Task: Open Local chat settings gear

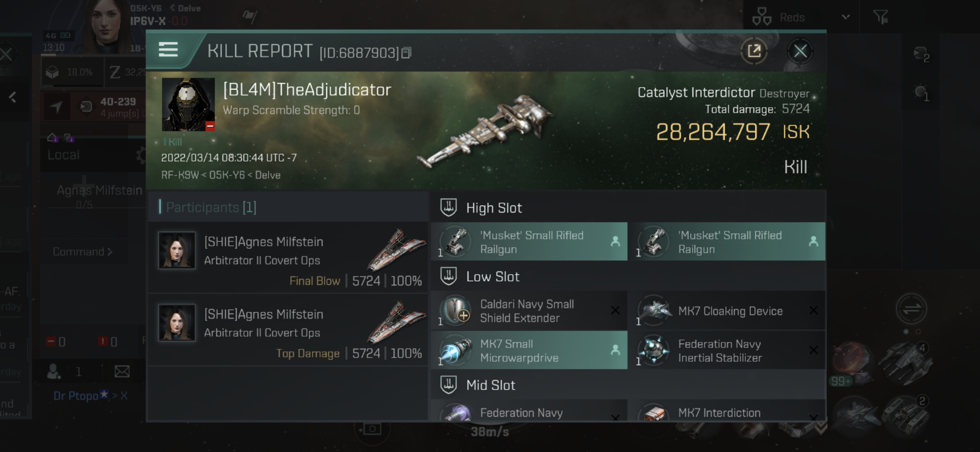Action: click(141, 155)
